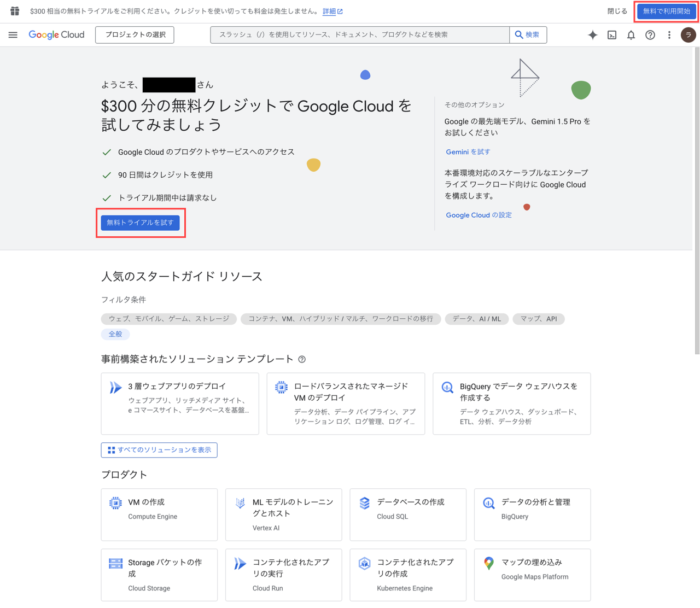
Task: Click the Compute Engine VM icon
Action: pos(115,503)
